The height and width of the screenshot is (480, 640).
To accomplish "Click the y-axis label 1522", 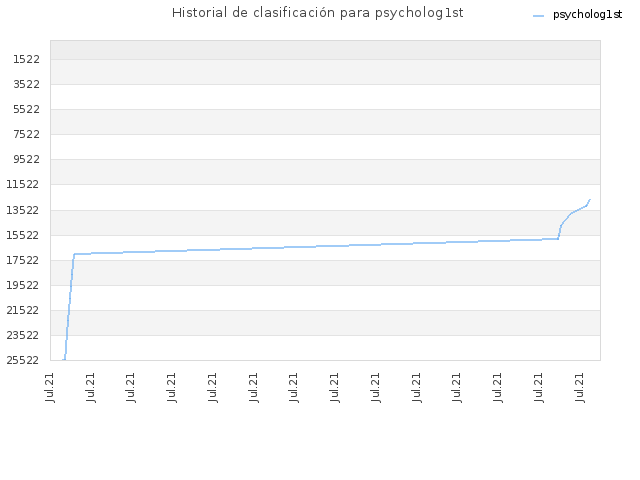I will (x=27, y=60).
